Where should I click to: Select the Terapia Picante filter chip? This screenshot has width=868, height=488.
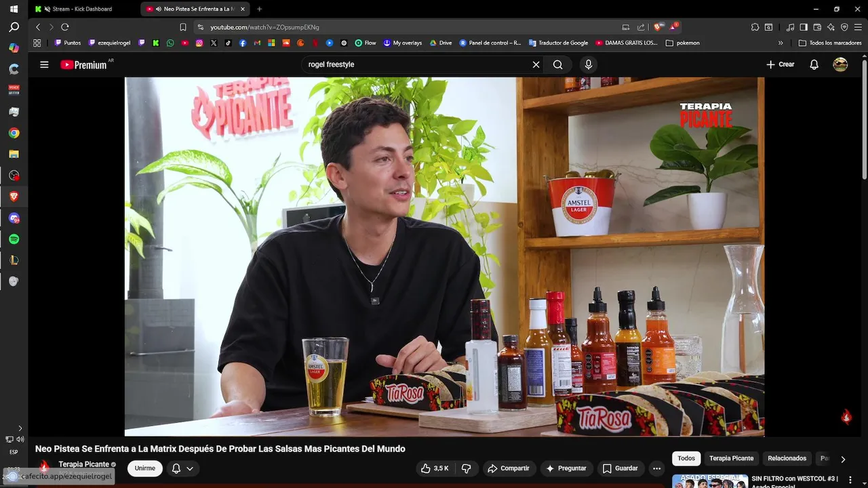pos(731,458)
